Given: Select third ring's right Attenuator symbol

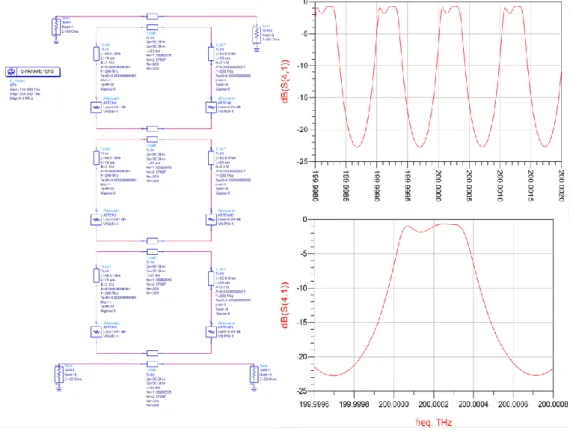Looking at the screenshot, I should tap(211, 332).
